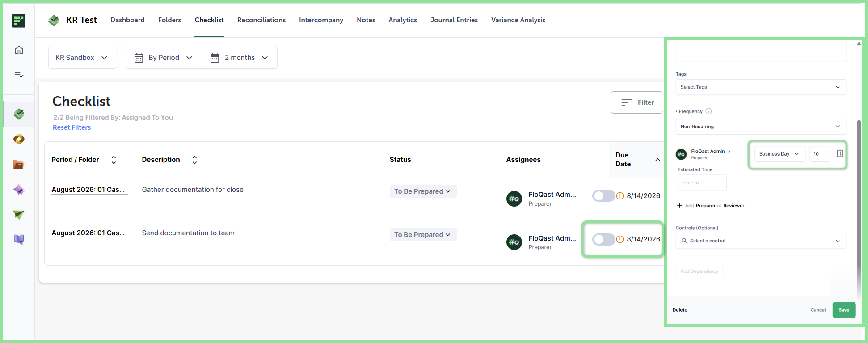Open August 2026 folder link for Gather documentation
This screenshot has width=868, height=343.
[89, 190]
